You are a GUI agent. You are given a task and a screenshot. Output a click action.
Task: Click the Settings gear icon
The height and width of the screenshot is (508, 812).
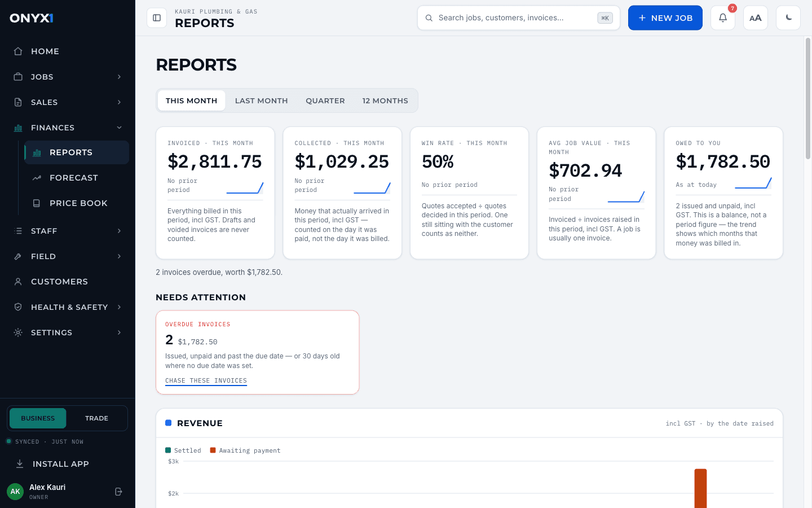(x=18, y=332)
